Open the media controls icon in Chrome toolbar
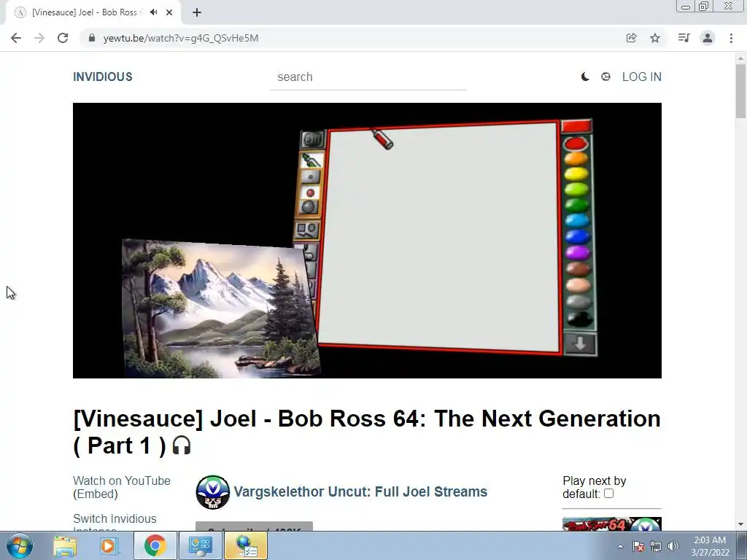The height and width of the screenshot is (560, 747). tap(684, 38)
